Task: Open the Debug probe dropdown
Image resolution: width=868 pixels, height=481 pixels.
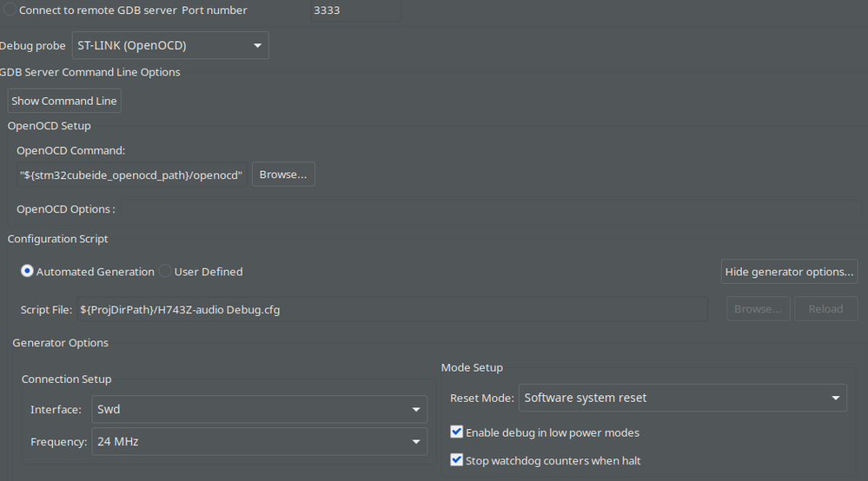Action: tap(170, 45)
